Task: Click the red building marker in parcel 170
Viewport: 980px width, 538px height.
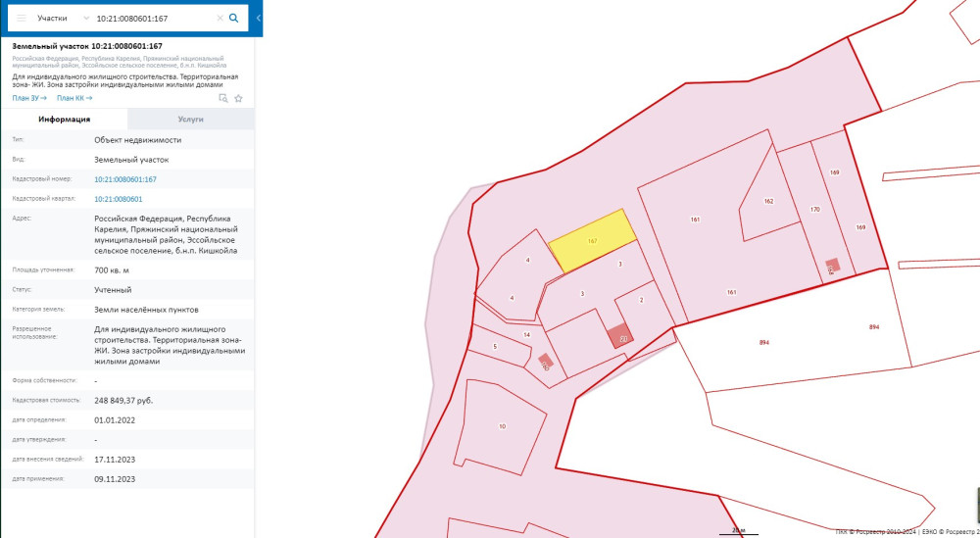Action: click(x=832, y=266)
